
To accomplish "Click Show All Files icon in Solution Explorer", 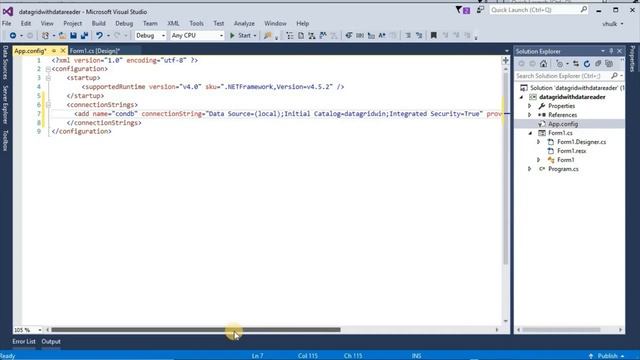I will pos(609,64).
